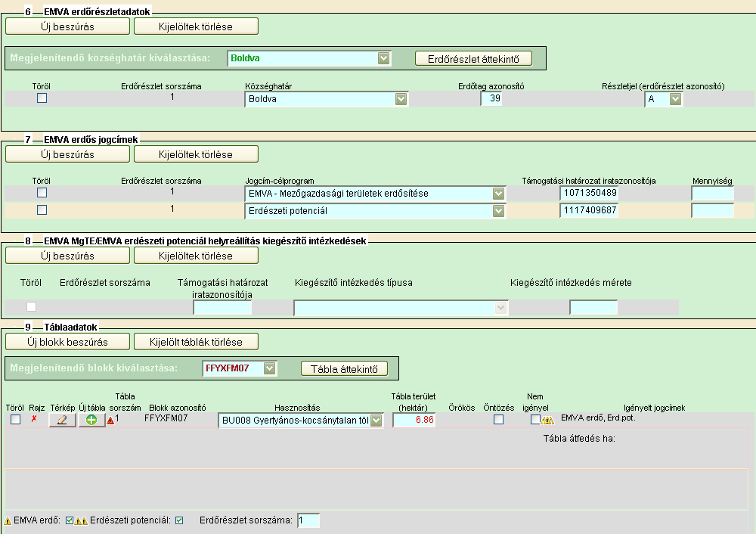The width and height of the screenshot is (756, 534).
Task: Click Új beszúrás in EMVA erdőrészletadatok
Action: pos(67,26)
